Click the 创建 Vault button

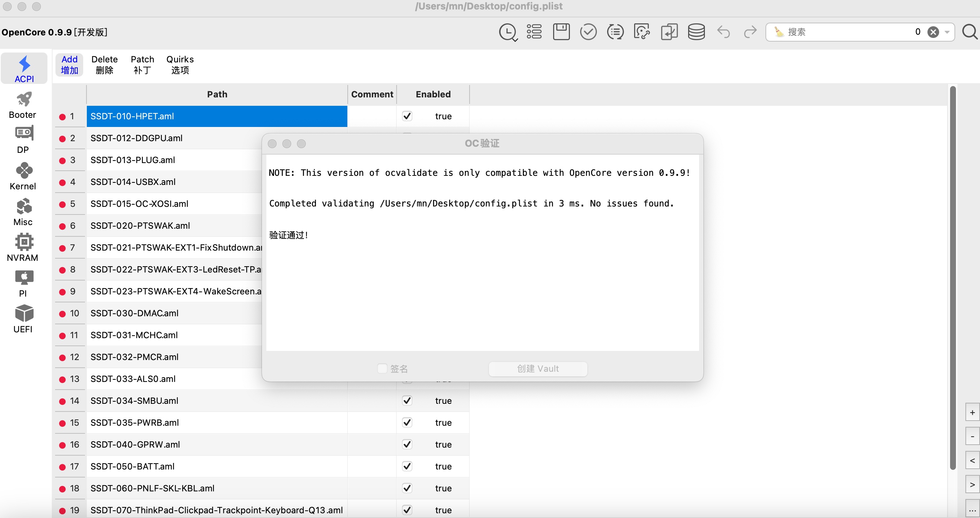538,368
